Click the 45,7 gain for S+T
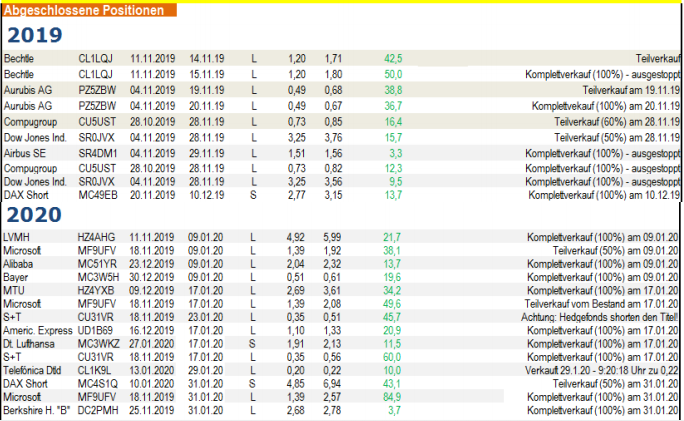This screenshot has width=684, height=421. point(392,317)
